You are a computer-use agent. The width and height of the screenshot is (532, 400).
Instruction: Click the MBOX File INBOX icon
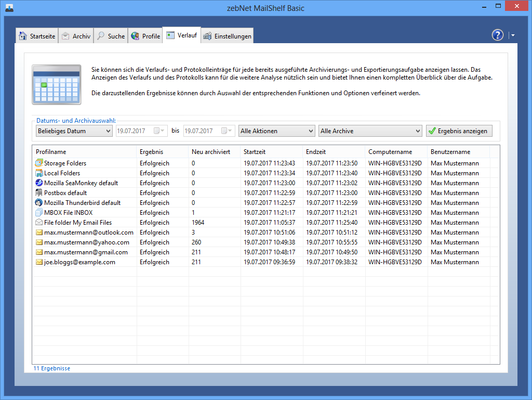[x=39, y=213]
